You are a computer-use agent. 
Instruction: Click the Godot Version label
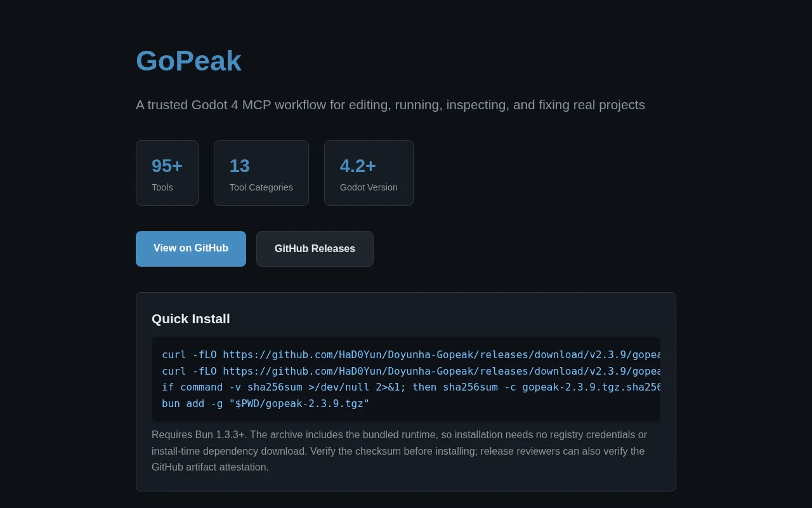click(369, 187)
